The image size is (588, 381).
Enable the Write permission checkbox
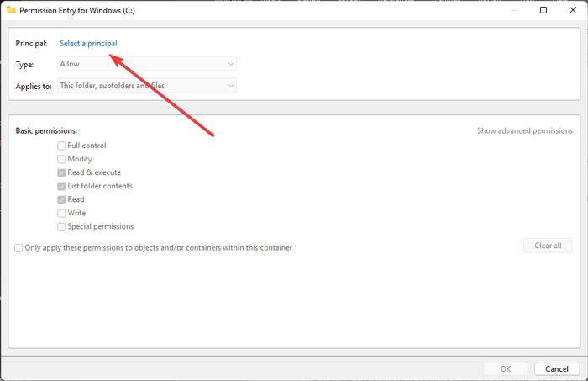61,214
